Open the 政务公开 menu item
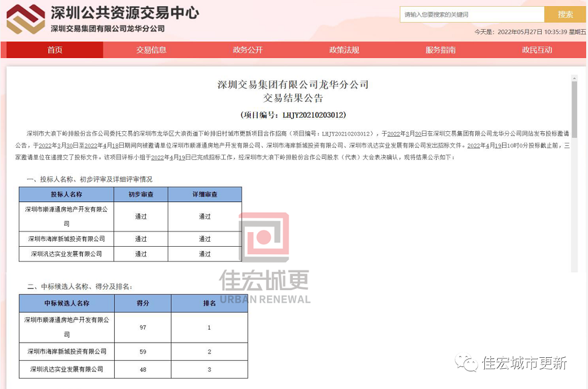 248,50
